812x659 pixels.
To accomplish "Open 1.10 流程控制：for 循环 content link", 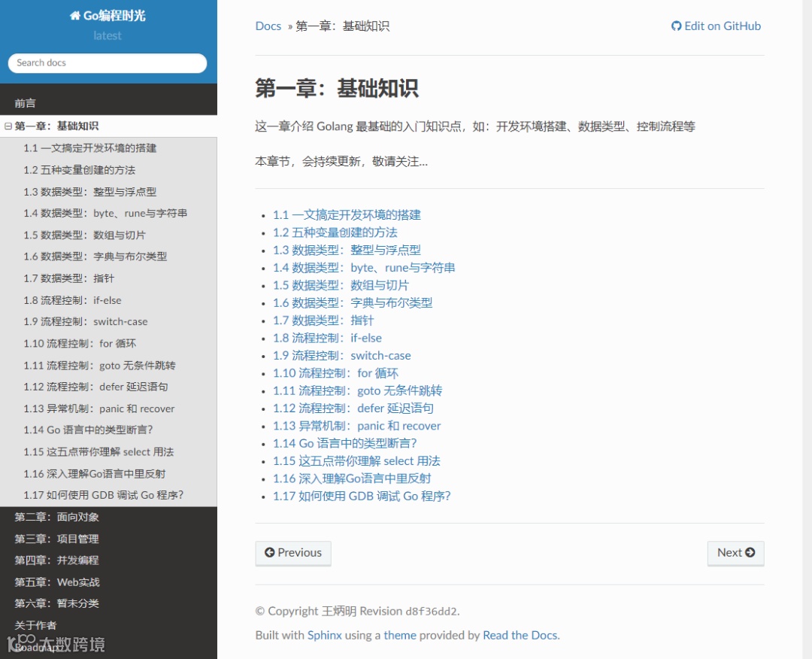I will tap(335, 372).
